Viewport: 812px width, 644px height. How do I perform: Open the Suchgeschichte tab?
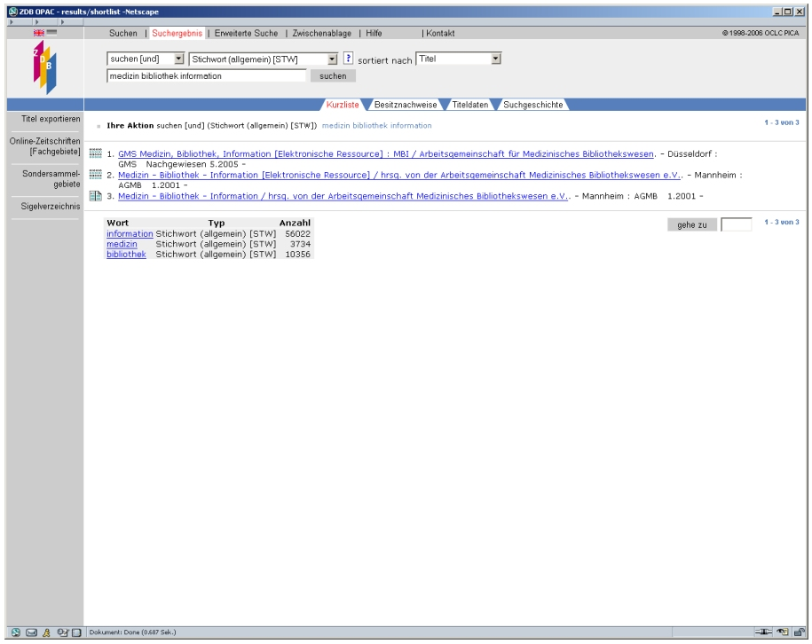(532, 104)
